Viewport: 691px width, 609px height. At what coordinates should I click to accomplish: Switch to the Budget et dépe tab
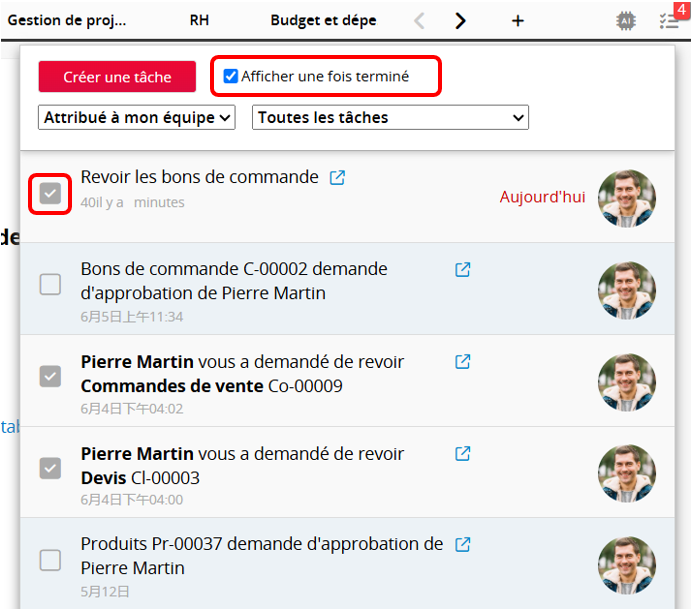tap(325, 20)
